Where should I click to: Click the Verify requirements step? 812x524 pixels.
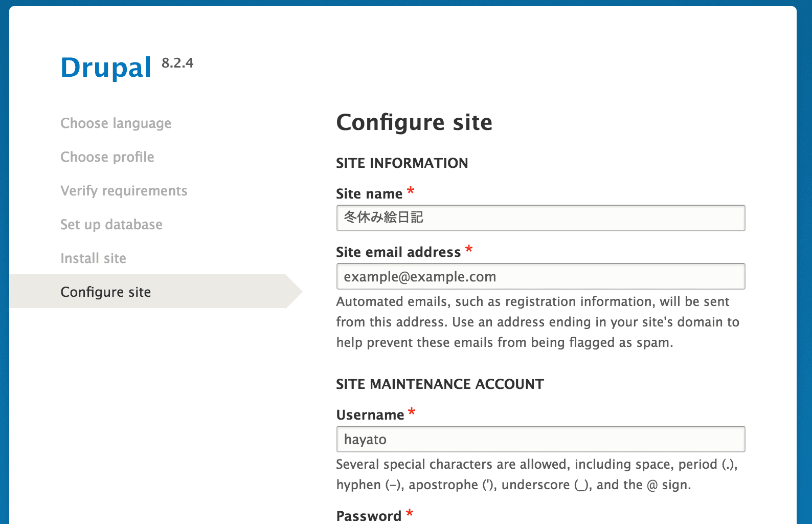click(124, 191)
